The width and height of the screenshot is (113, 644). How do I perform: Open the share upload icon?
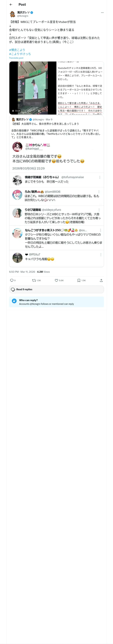pyautogui.click(x=101, y=280)
